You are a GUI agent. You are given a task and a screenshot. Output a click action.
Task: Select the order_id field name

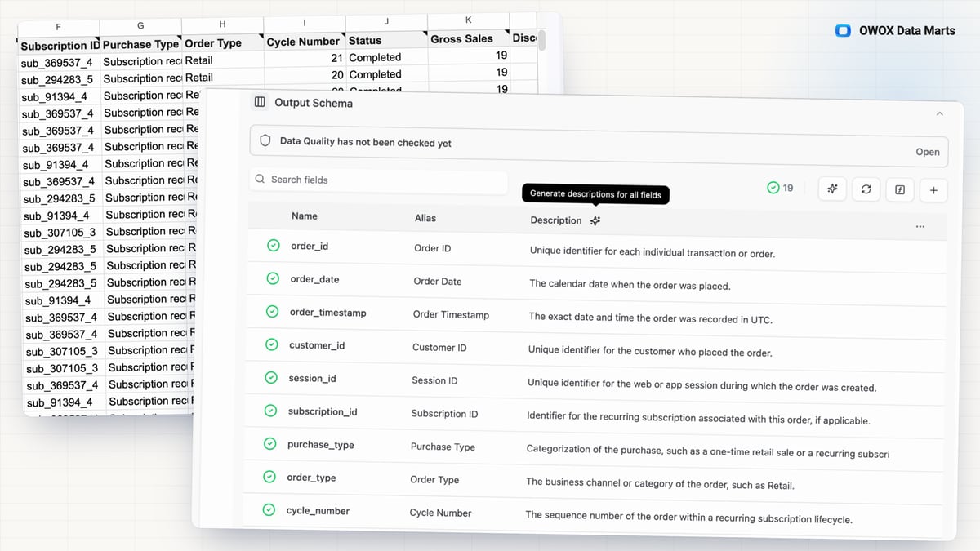pyautogui.click(x=310, y=246)
